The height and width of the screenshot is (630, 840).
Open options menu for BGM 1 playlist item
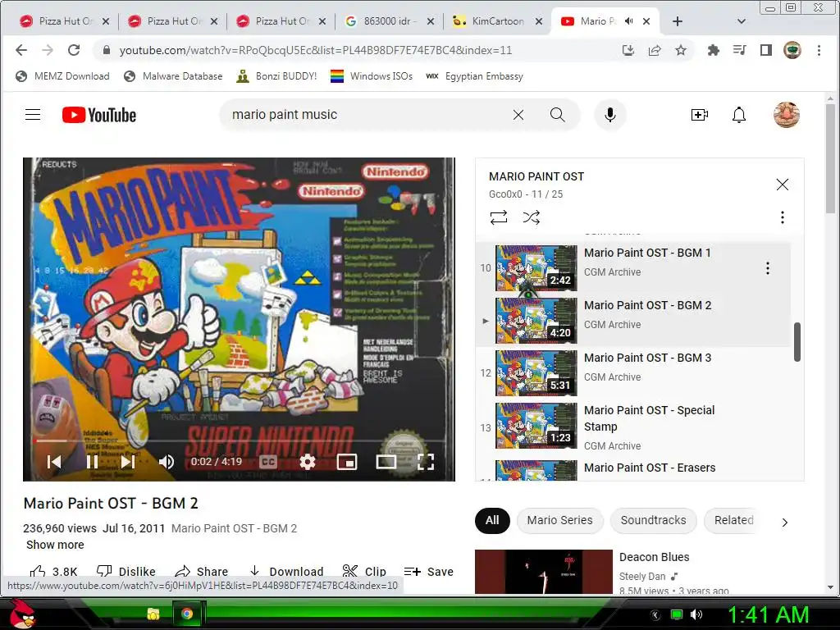click(768, 268)
